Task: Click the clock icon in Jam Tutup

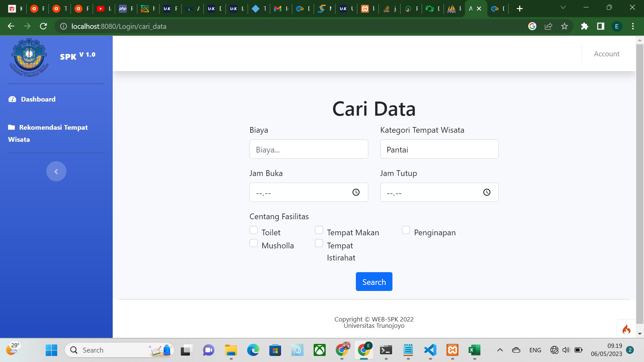Action: (487, 192)
